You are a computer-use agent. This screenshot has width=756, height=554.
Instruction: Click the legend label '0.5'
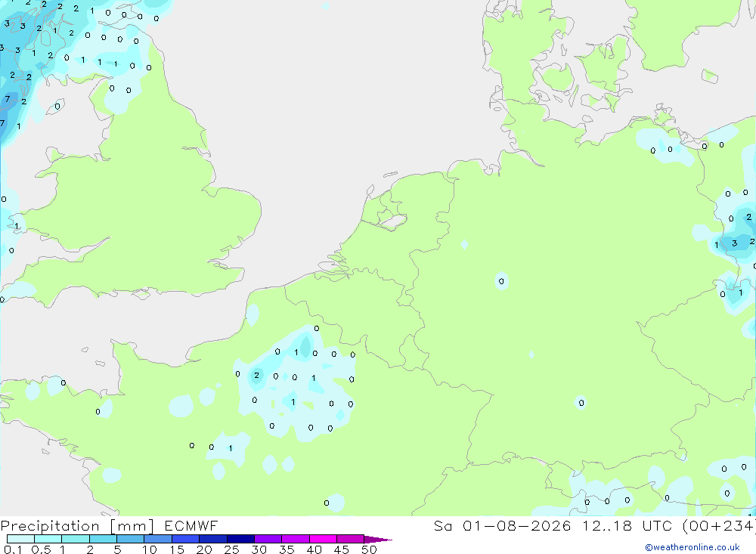point(41,549)
